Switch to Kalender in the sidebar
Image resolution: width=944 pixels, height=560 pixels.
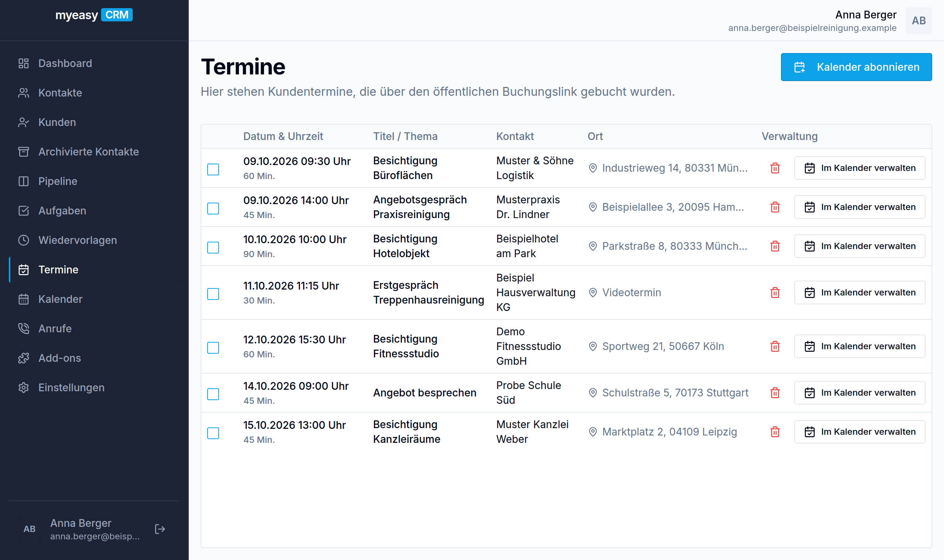click(x=94, y=299)
